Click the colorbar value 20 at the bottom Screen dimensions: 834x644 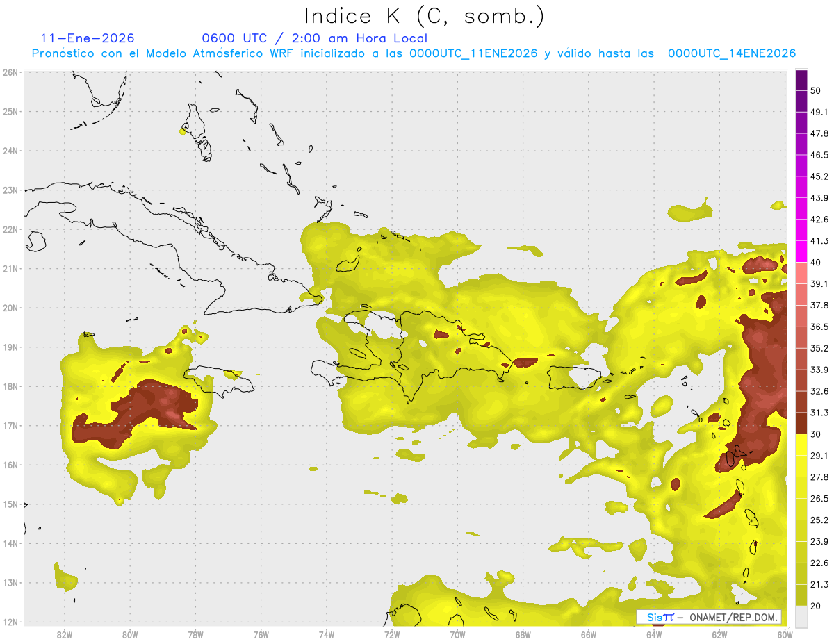coord(817,606)
